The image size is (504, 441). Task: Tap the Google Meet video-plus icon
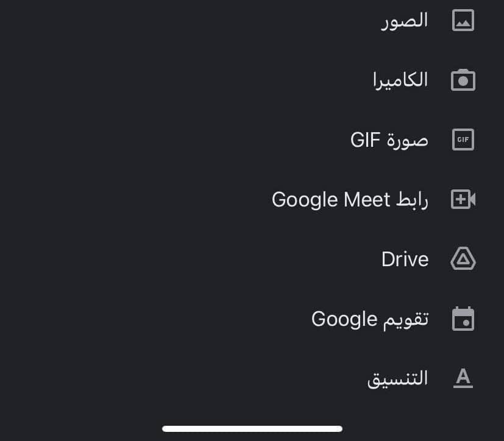click(x=463, y=199)
